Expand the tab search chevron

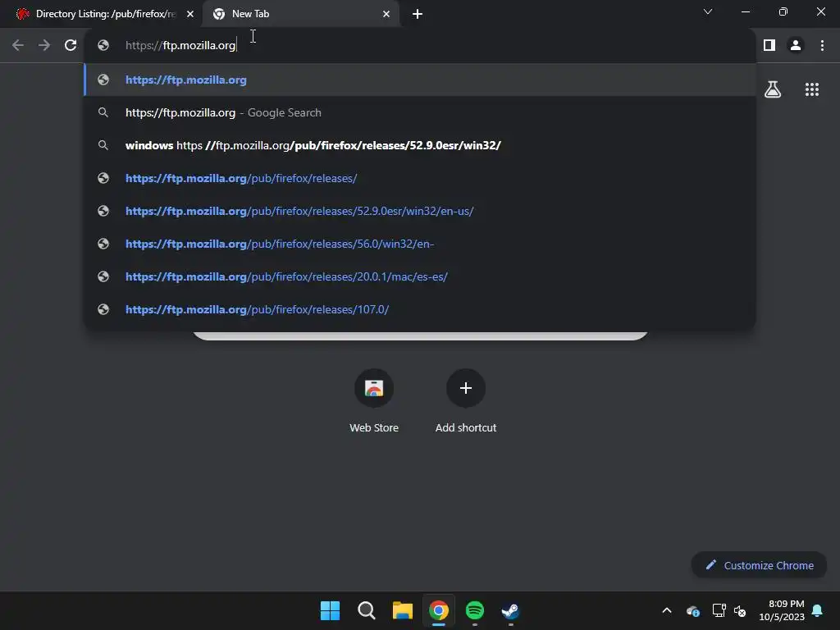[x=708, y=11]
